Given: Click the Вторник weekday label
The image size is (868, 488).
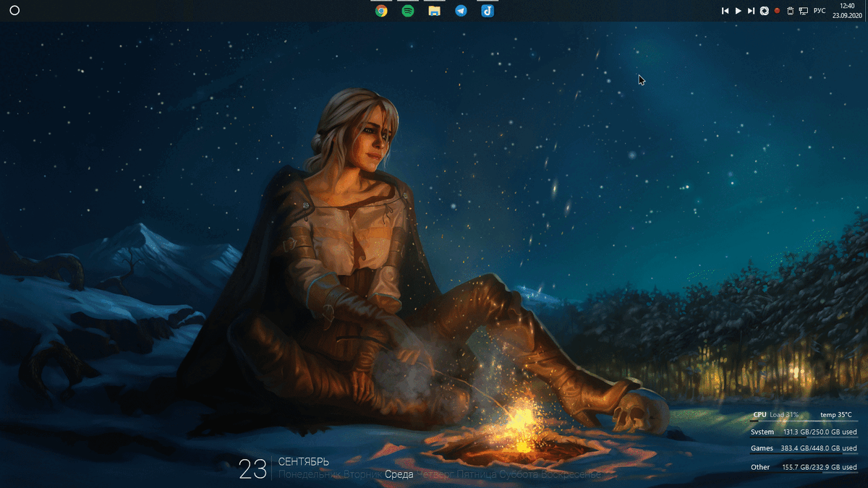Looking at the screenshot, I should [x=362, y=474].
